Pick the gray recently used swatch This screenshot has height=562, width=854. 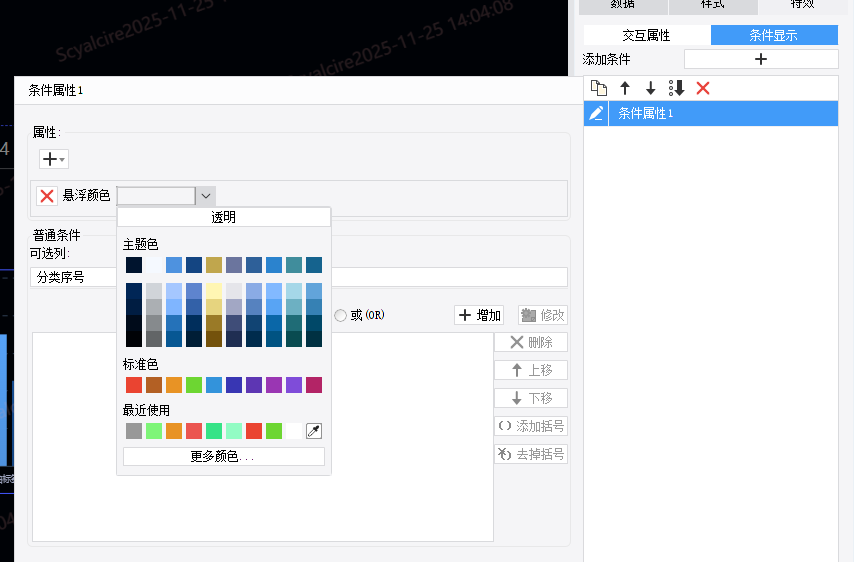coord(134,431)
